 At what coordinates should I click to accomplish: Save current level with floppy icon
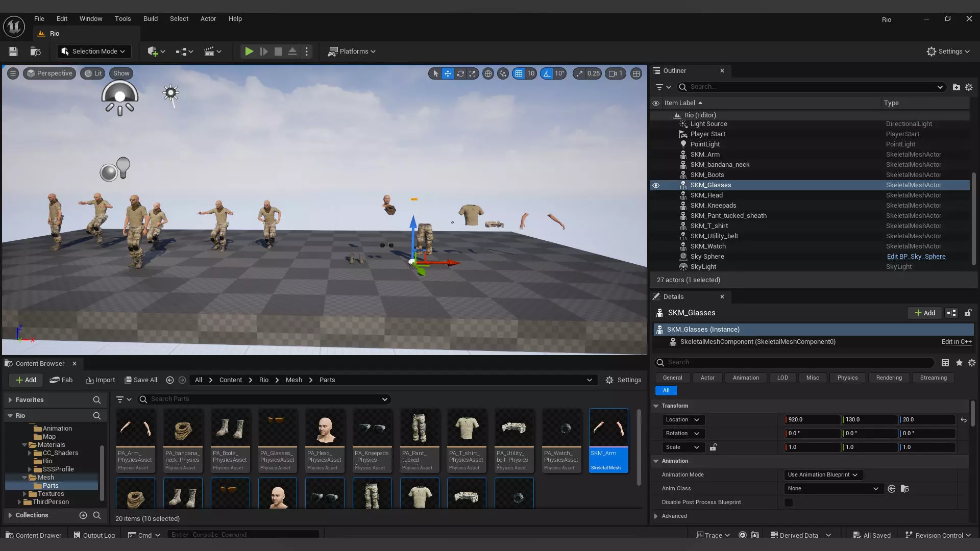click(13, 52)
